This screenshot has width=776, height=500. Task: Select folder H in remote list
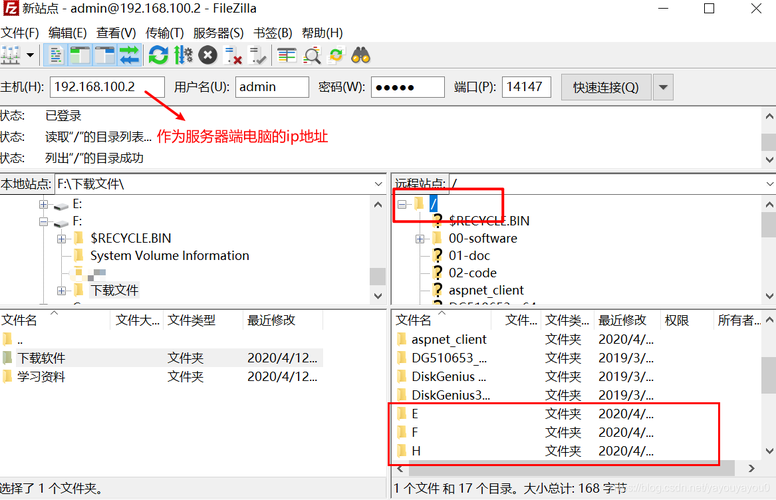point(577,451)
